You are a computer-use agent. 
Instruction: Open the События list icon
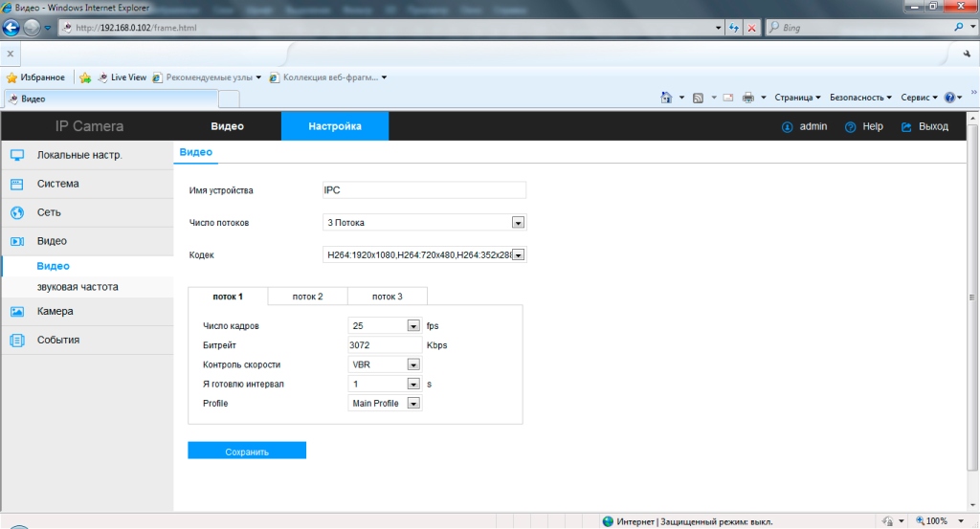[x=17, y=340]
